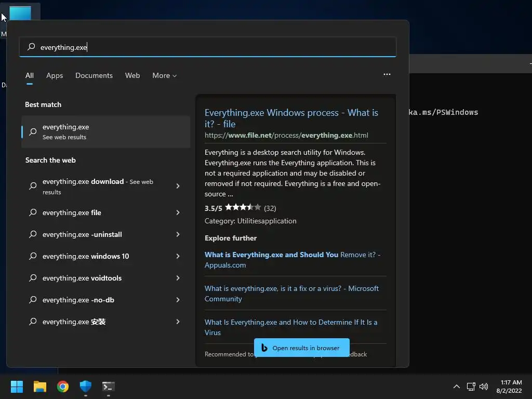Open the Appuals.com 'Should You Remove it?' link
This screenshot has height=399, width=532.
click(x=292, y=260)
